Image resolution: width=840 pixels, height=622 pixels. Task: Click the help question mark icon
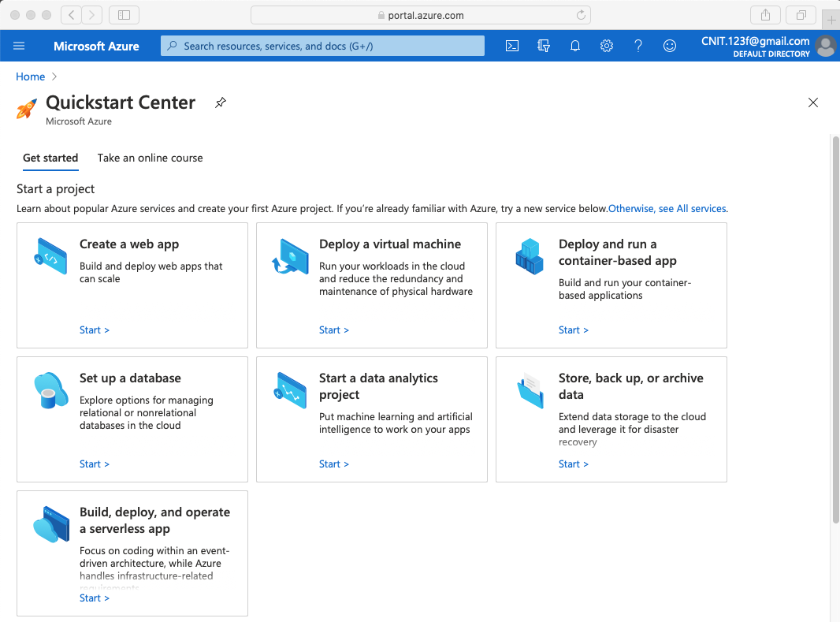tap(638, 46)
